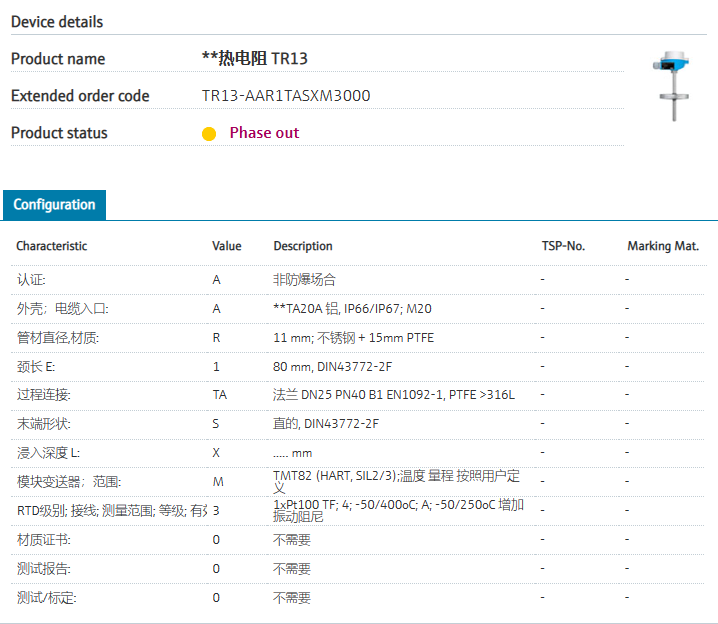Click the TSP-No. column header
Image resolution: width=718 pixels, height=624 pixels.
(563, 246)
